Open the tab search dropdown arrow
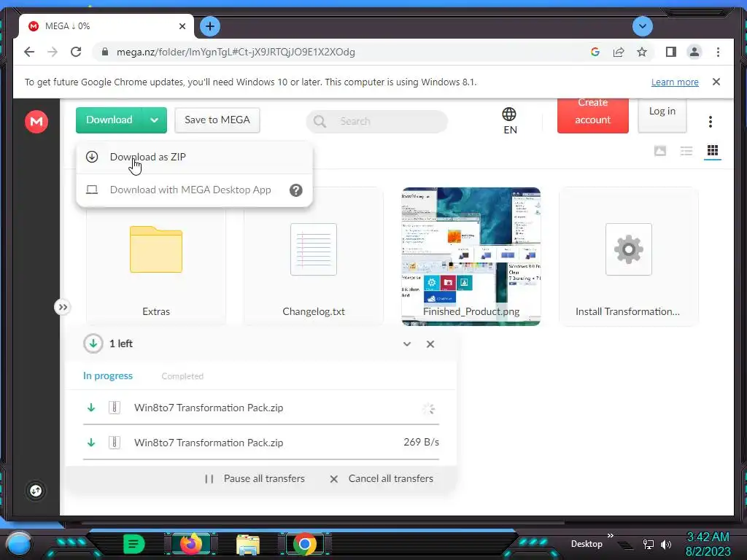 tap(642, 26)
